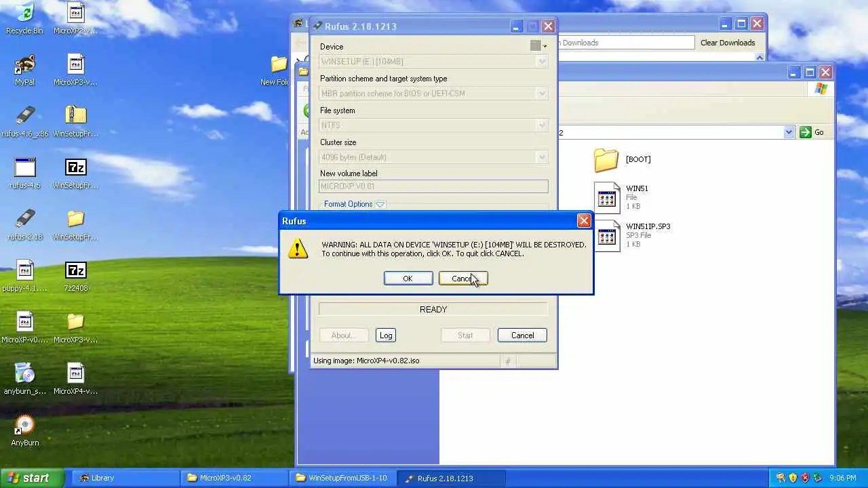Open the Windows start menu
The height and width of the screenshot is (488, 868).
32,478
